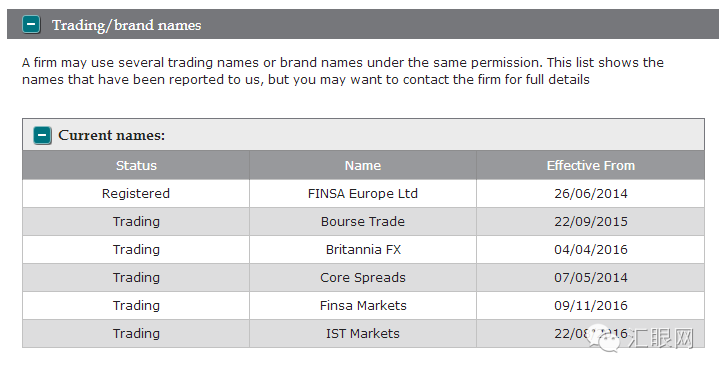Click the Core Spreads name cell

point(363,277)
